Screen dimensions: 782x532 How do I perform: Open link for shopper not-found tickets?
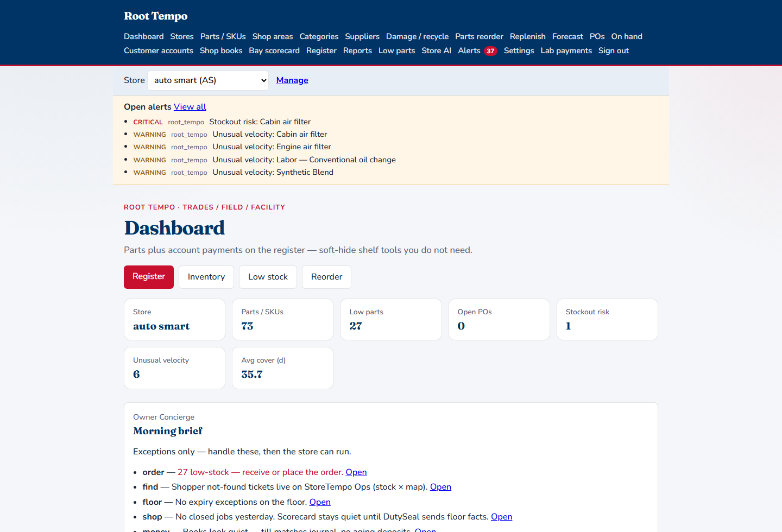click(440, 487)
